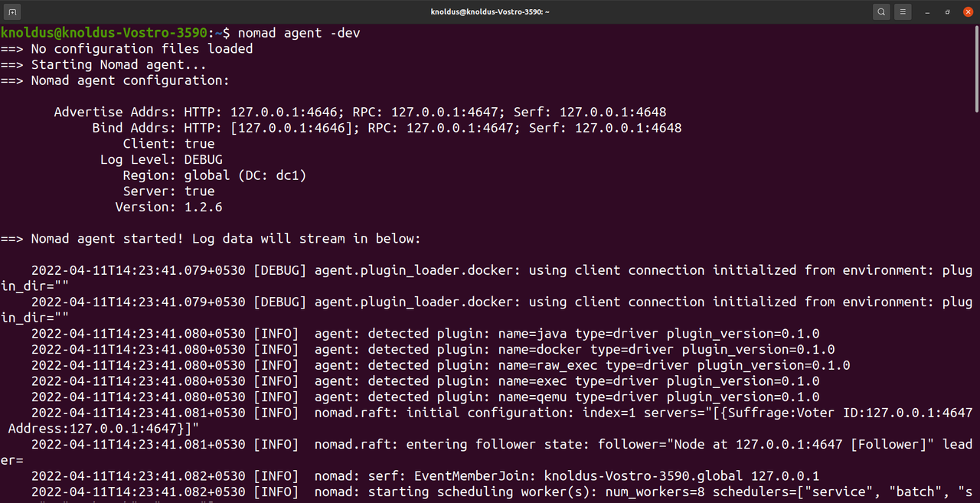Click the 'Nomad agent started!' line
This screenshot has width=980, height=503.
click(x=211, y=238)
